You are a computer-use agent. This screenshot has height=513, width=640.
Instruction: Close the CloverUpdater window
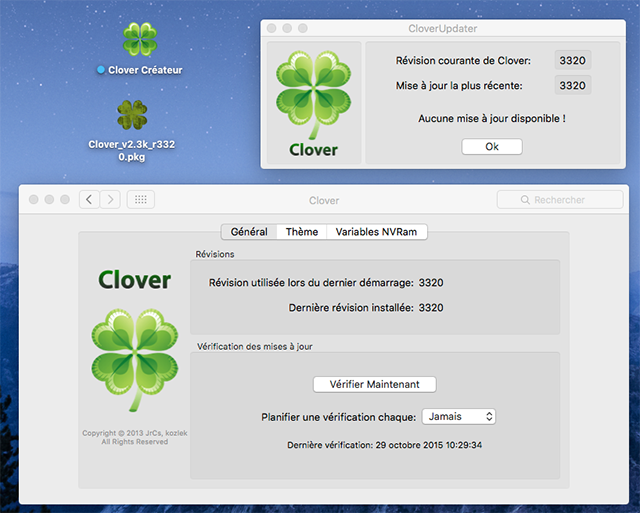coord(271,28)
